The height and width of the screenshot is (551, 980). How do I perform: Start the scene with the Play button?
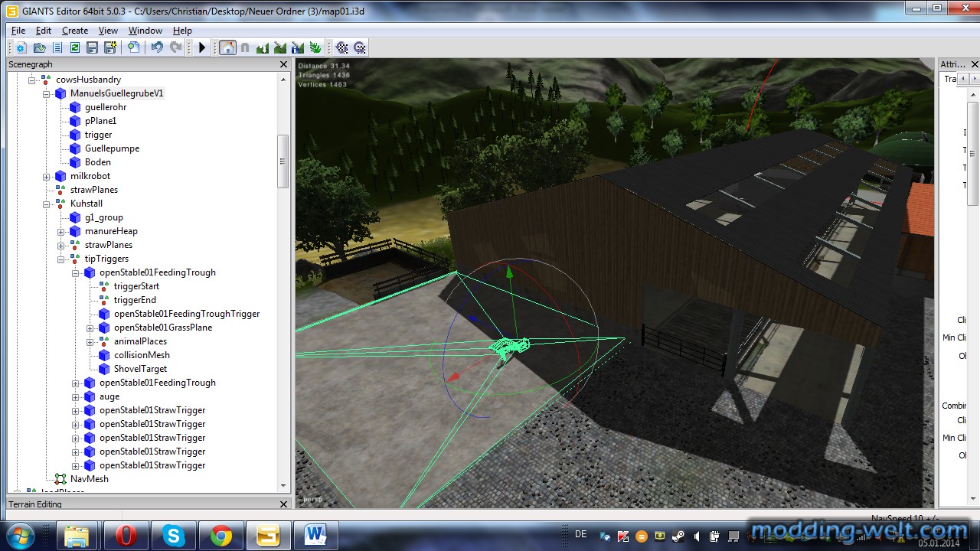pos(202,47)
